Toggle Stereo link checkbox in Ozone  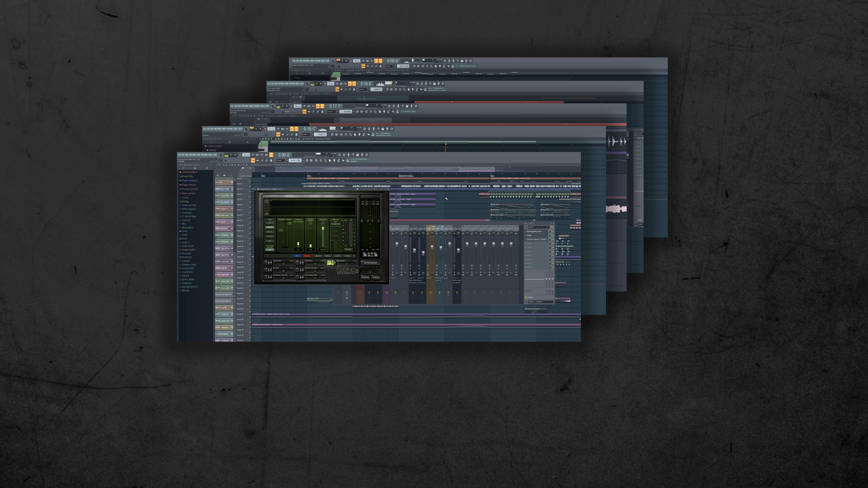click(323, 223)
